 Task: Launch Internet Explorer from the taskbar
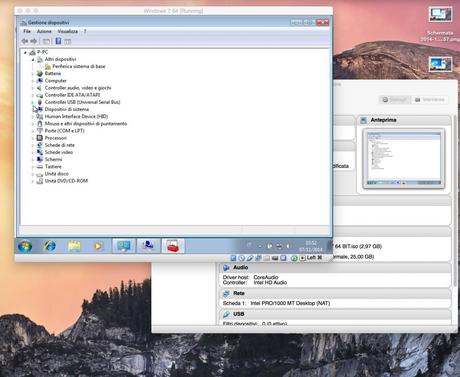50,246
